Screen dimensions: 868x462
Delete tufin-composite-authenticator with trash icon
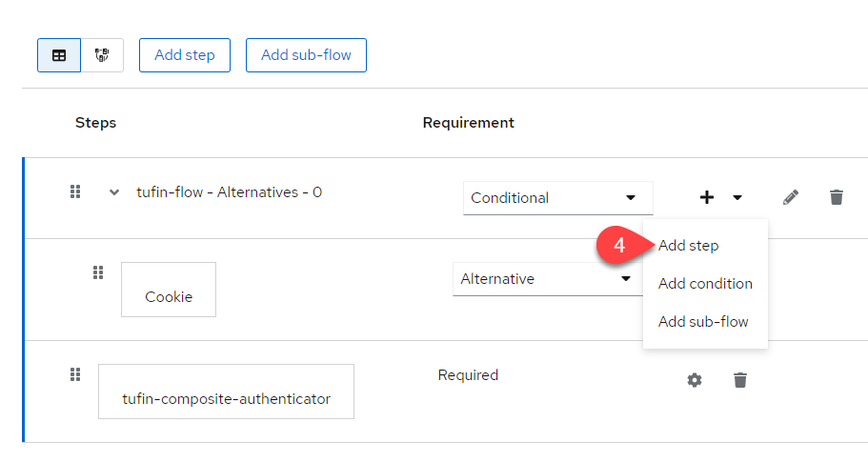point(740,380)
